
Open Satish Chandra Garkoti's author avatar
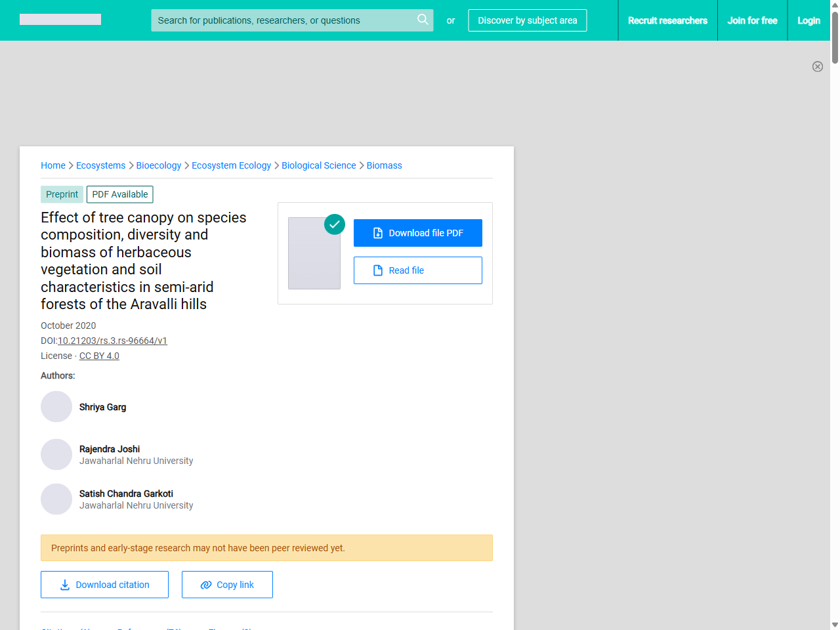[56, 499]
